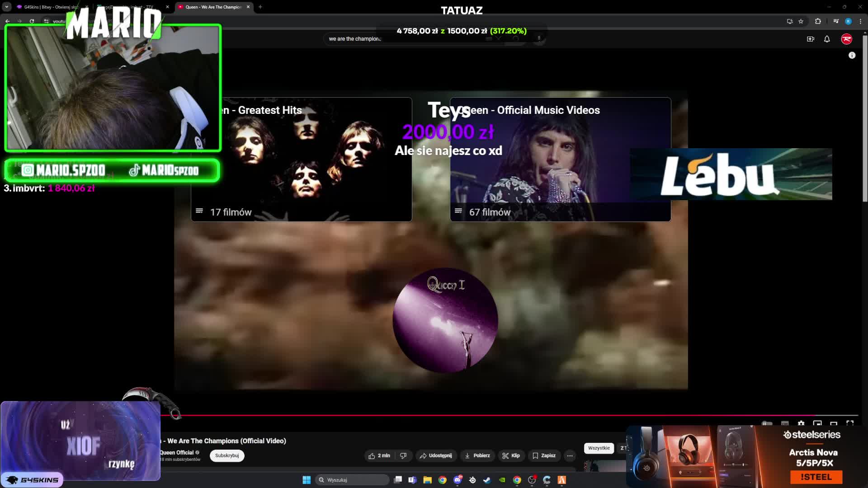Bookmark this page with the star icon
This screenshot has height=488, width=868.
pos(801,21)
